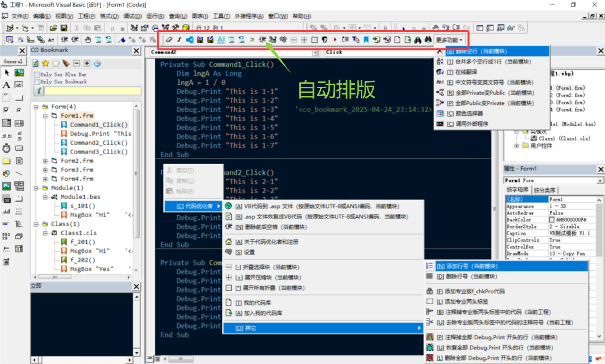The image size is (605, 364).
Task: Select the PictureBox control in the toolbox
Action: click(19, 73)
